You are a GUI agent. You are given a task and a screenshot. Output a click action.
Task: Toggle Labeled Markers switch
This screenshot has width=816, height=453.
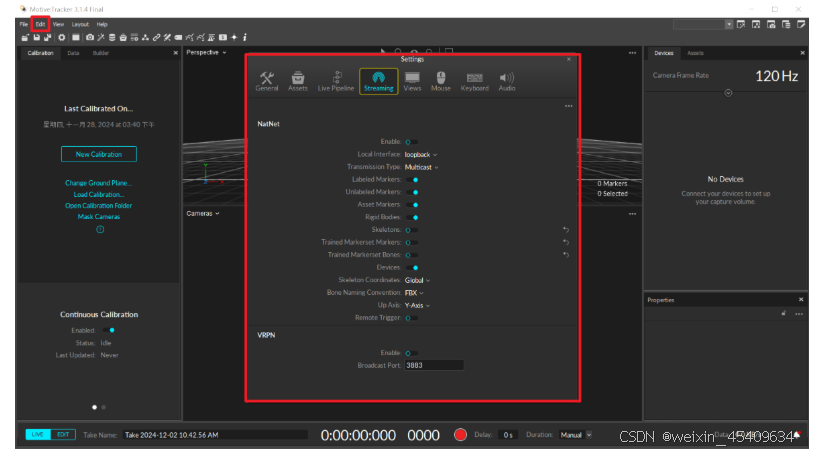412,180
